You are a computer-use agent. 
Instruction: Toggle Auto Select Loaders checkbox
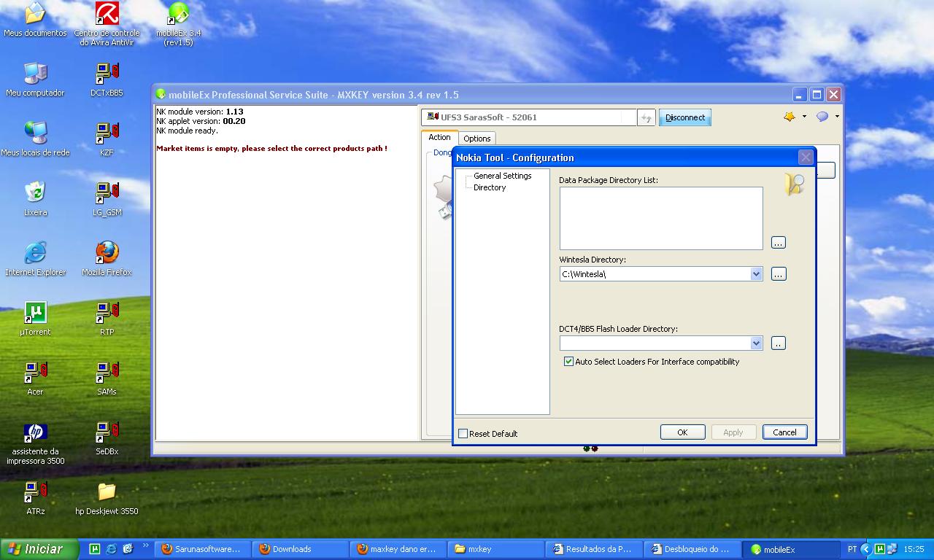tap(568, 362)
